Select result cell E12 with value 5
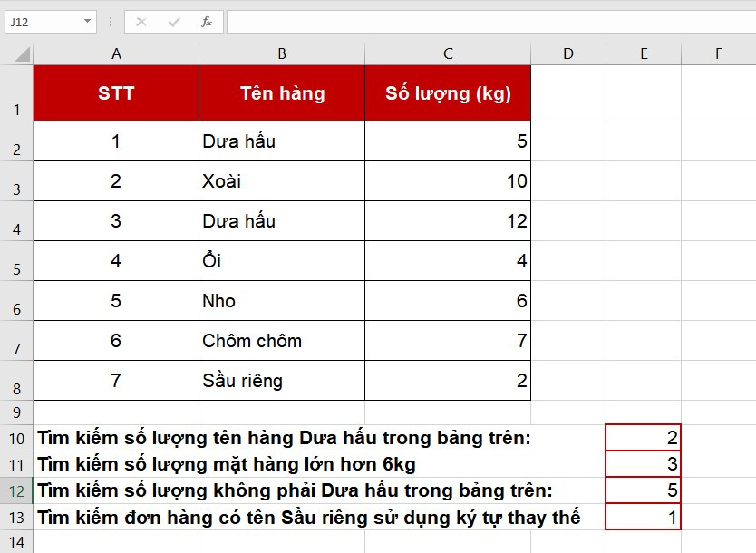 pyautogui.click(x=644, y=490)
